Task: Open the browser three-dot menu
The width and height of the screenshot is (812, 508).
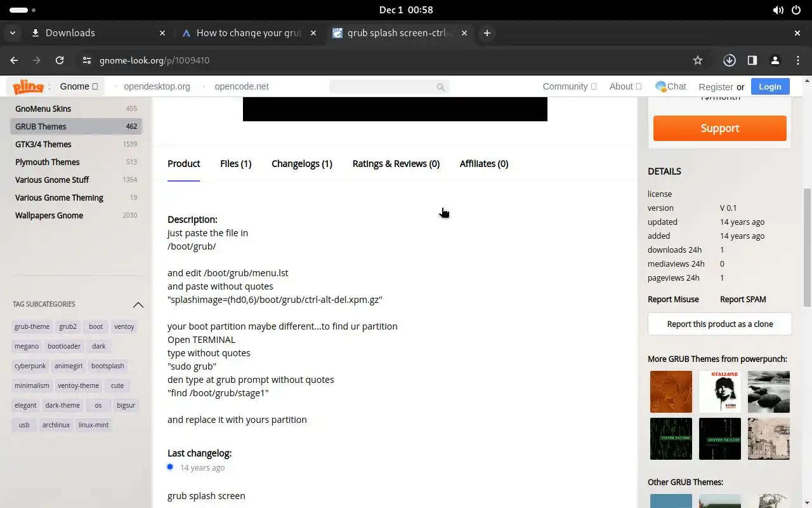Action: click(798, 60)
